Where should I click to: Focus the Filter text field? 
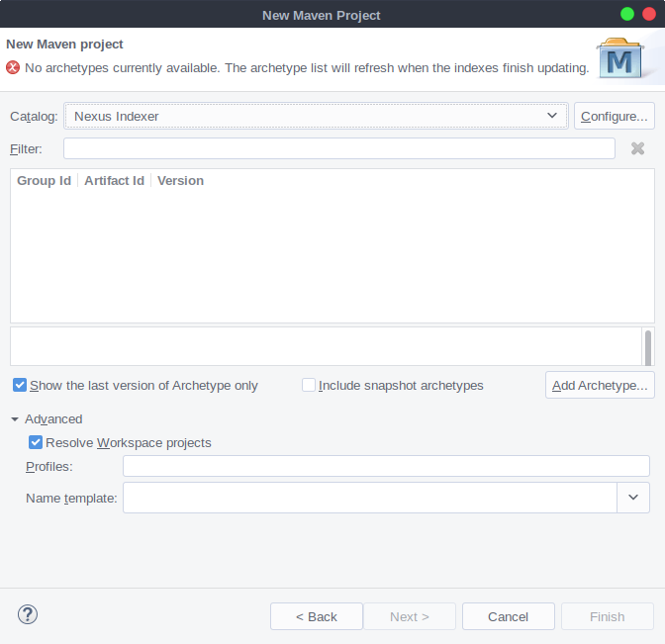pyautogui.click(x=339, y=148)
